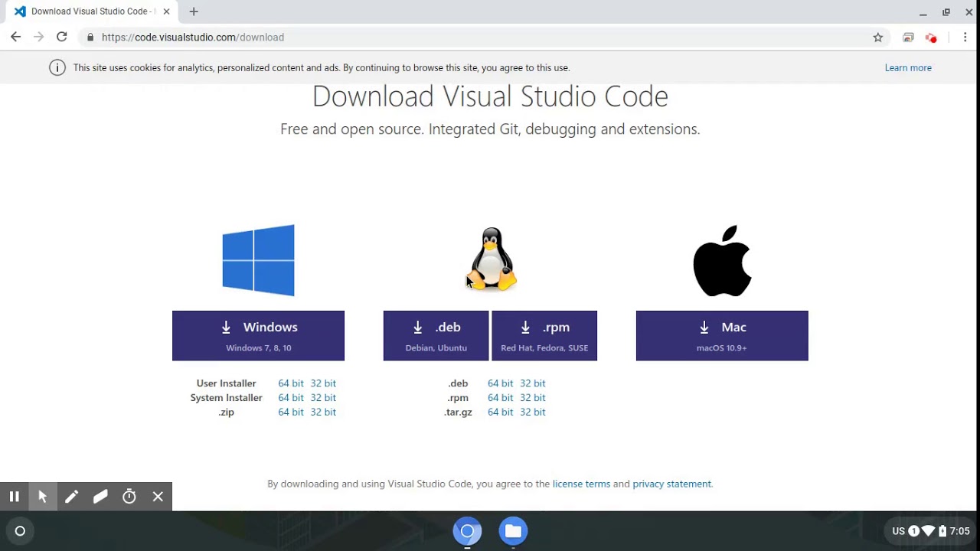Pause the screen recording

(14, 497)
